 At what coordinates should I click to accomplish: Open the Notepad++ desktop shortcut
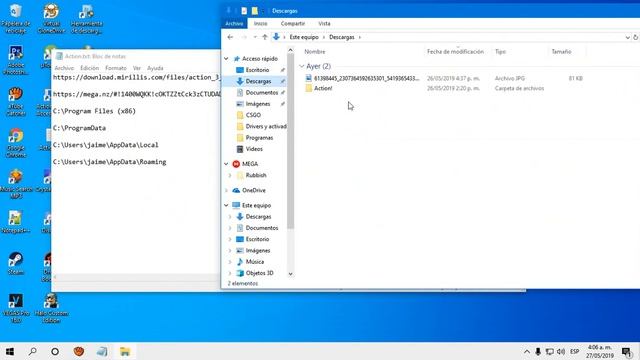click(x=16, y=222)
